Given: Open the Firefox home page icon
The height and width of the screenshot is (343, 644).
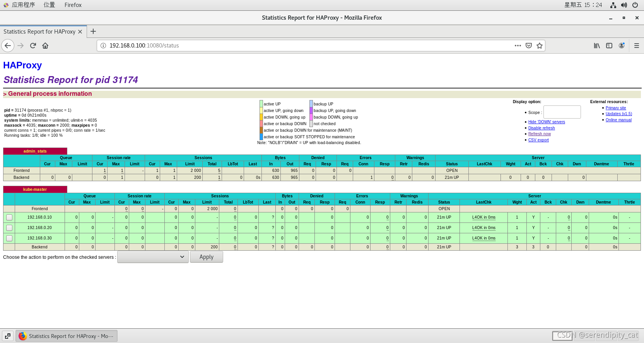Looking at the screenshot, I should (x=45, y=46).
